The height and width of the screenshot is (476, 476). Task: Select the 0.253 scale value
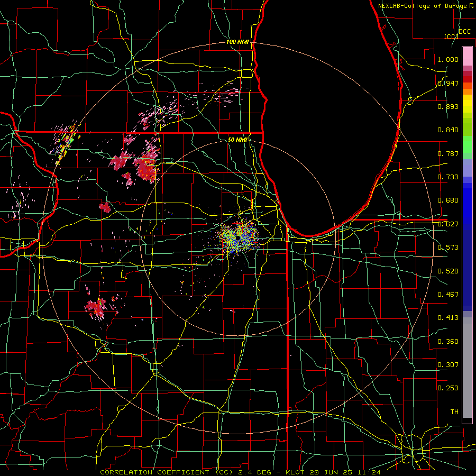tap(448, 388)
